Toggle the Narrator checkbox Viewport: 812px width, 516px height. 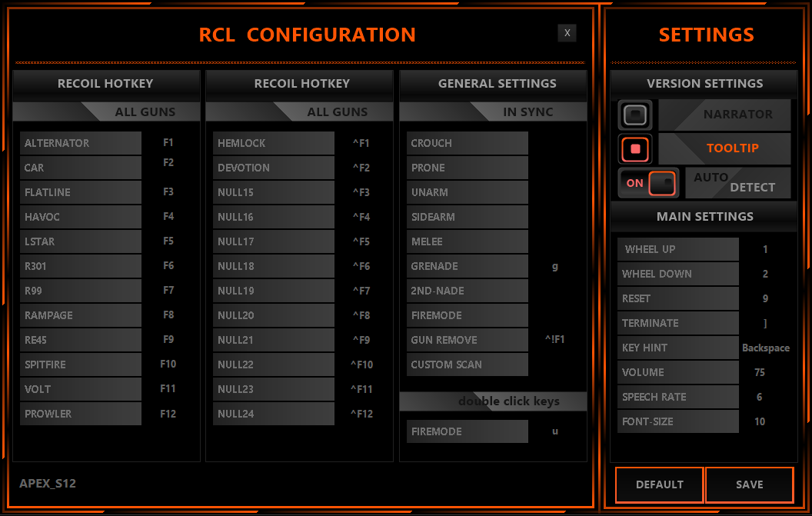(635, 115)
